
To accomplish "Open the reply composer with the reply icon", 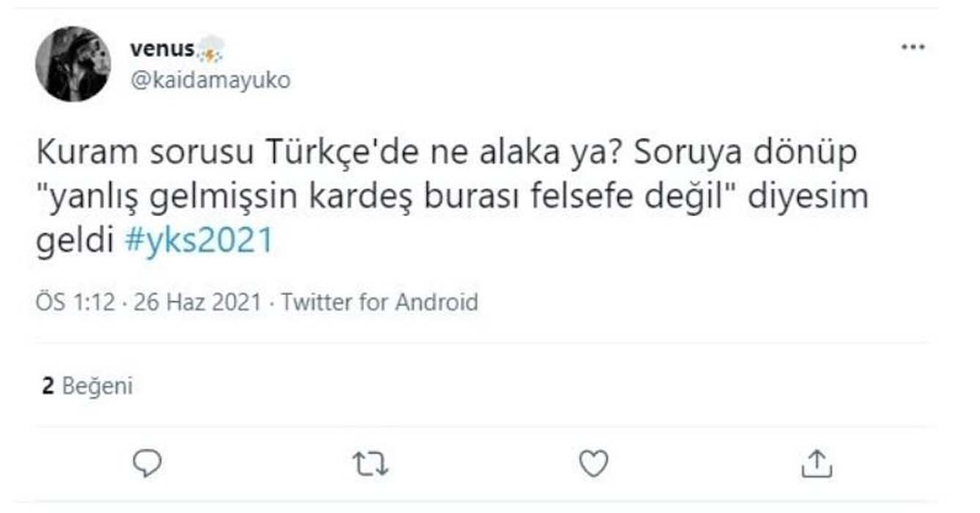I will coord(147,462).
